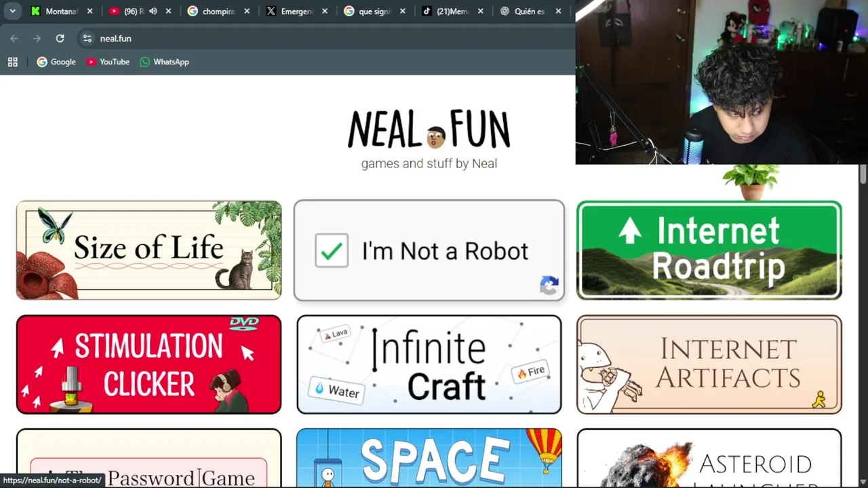Click the butterfly on Size of Life card

(x=56, y=226)
